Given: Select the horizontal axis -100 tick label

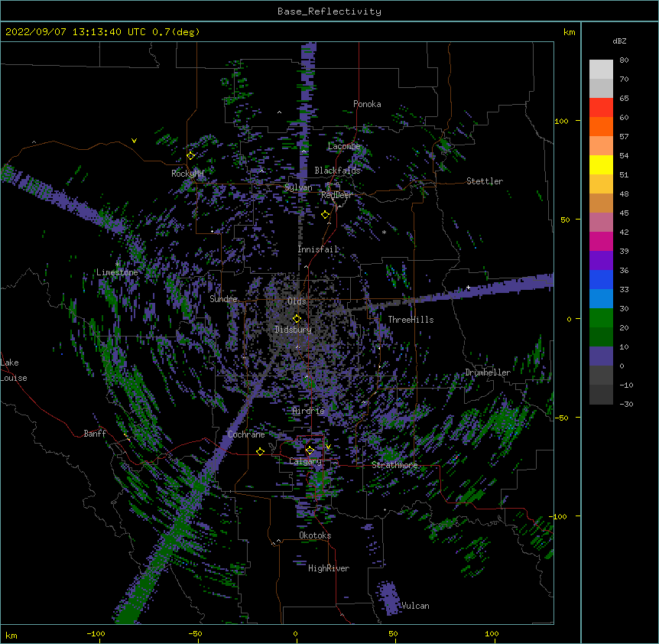Looking at the screenshot, I should click(96, 633).
